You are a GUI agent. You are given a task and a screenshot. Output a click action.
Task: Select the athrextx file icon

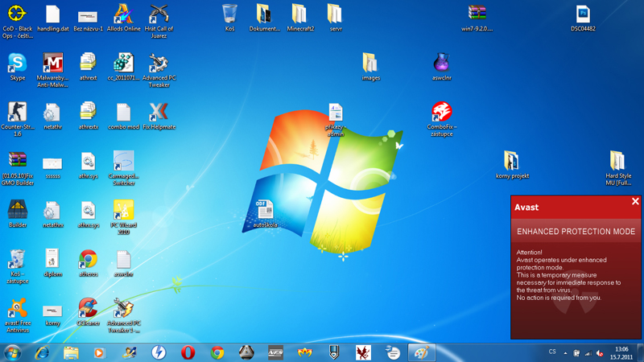pyautogui.click(x=88, y=112)
